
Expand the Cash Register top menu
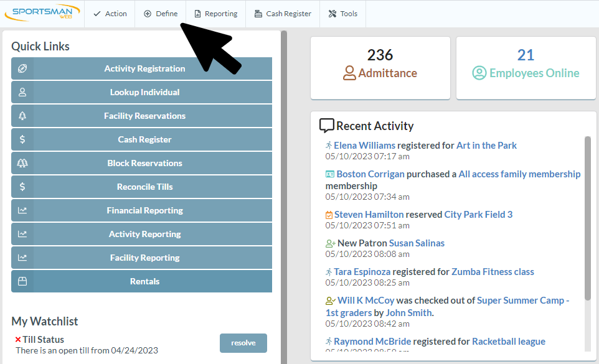pyautogui.click(x=283, y=14)
